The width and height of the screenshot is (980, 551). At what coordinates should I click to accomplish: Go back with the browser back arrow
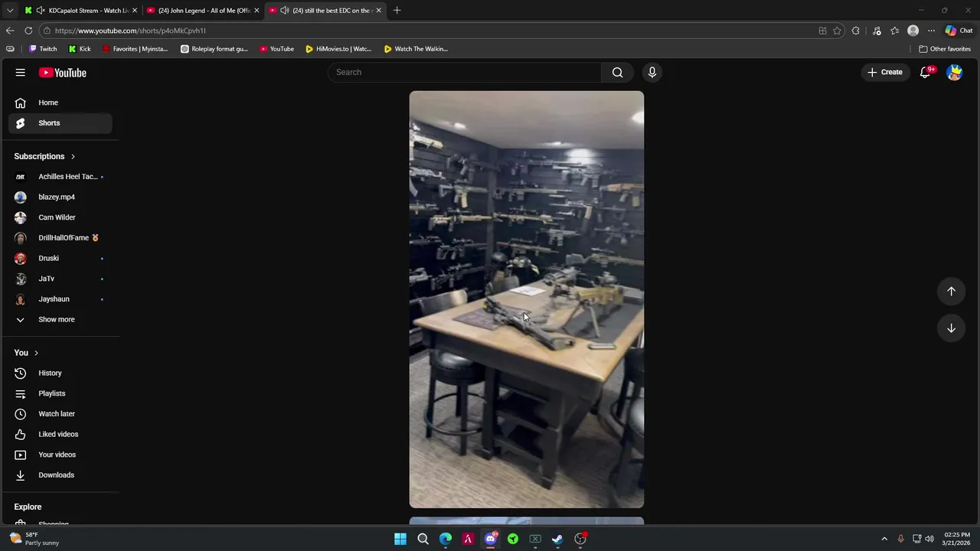pyautogui.click(x=9, y=31)
